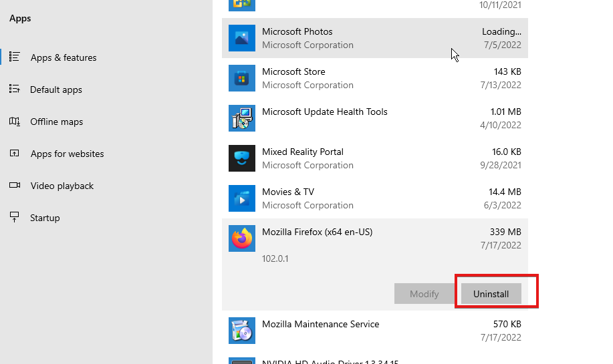Click Mixed Reality Portal 16.0 KB size

pyautogui.click(x=507, y=152)
